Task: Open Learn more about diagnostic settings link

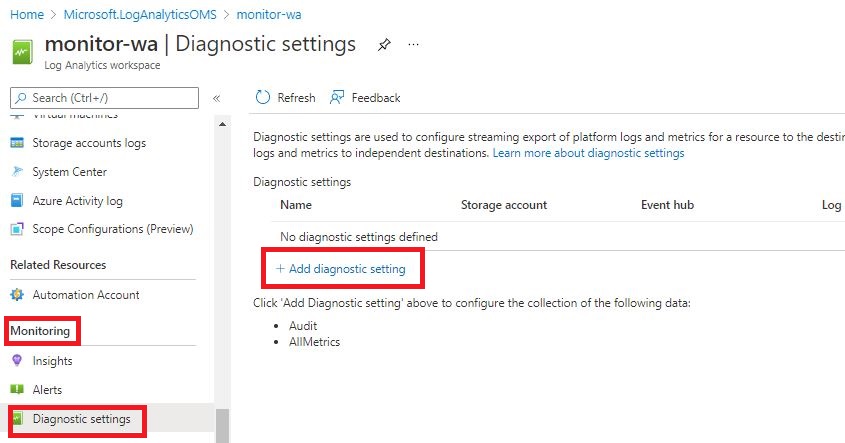Action: (x=588, y=153)
